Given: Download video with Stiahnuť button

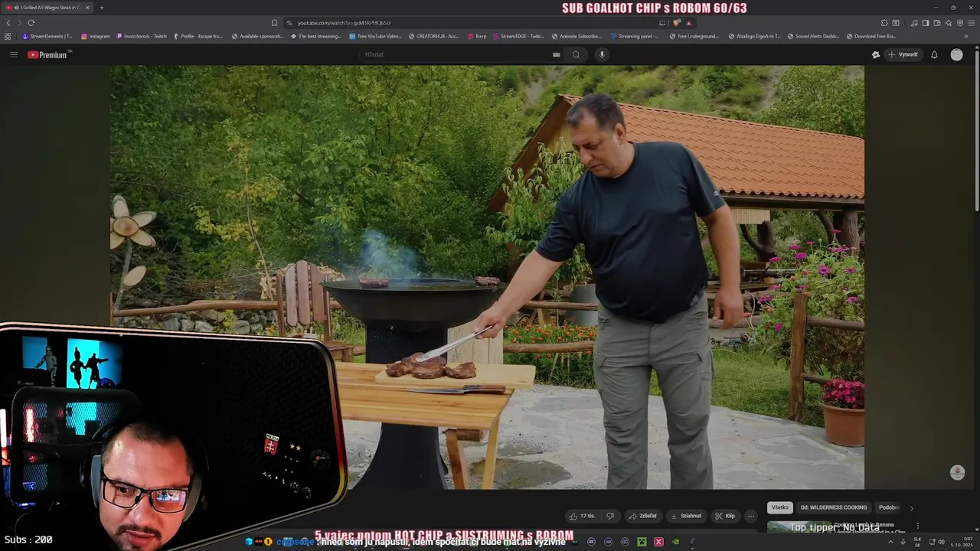Looking at the screenshot, I should point(686,516).
